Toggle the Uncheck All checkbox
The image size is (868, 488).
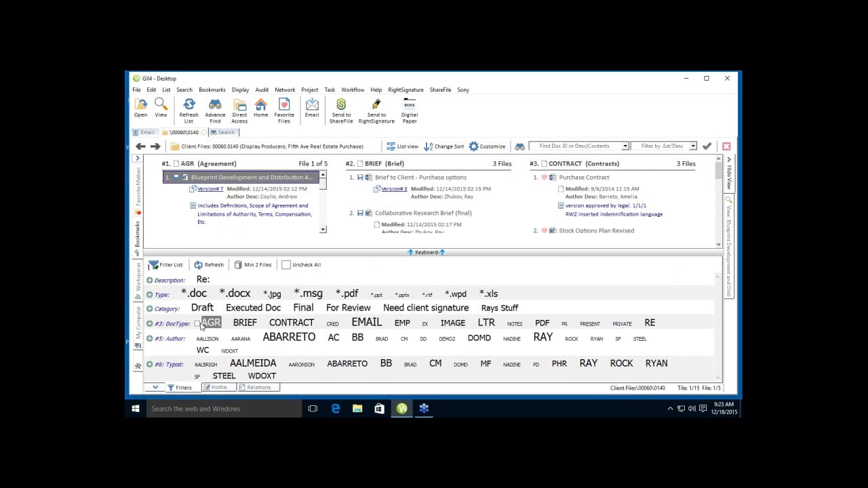pyautogui.click(x=286, y=265)
